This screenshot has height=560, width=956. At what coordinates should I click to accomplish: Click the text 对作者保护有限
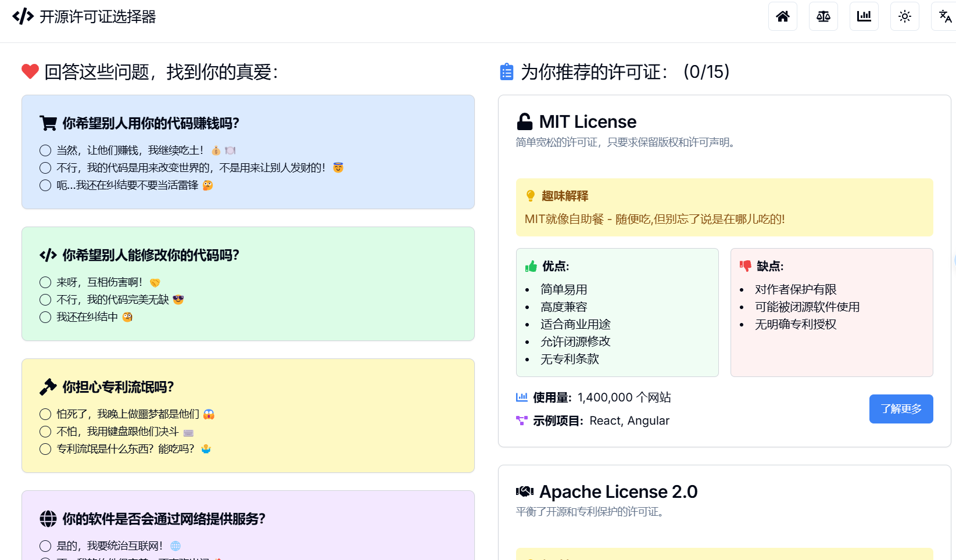(796, 289)
